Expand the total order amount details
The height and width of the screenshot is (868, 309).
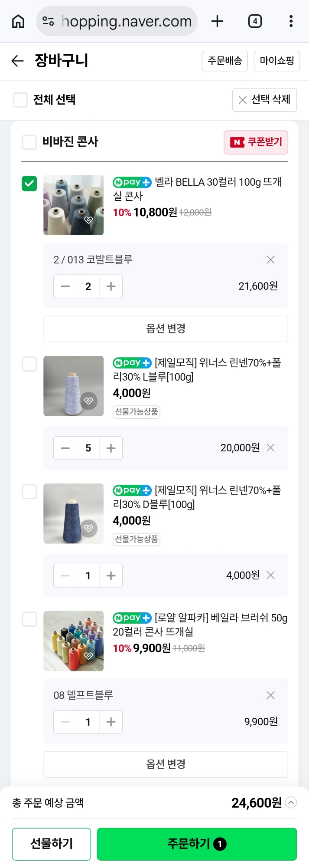click(291, 802)
